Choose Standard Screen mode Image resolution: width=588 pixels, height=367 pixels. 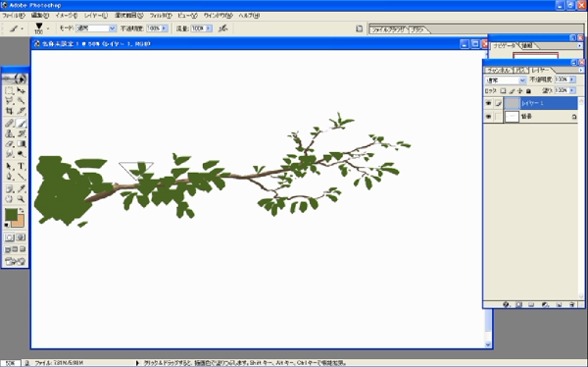pyautogui.click(x=8, y=249)
